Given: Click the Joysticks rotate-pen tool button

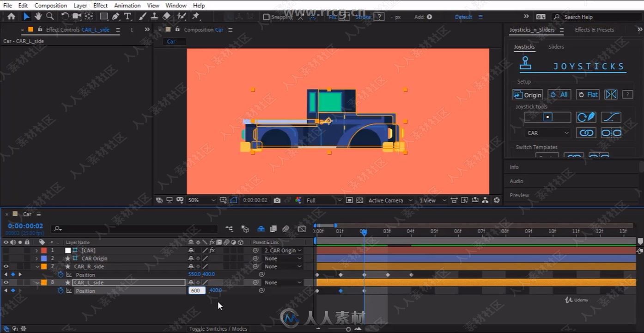Looking at the screenshot, I should coord(586,117).
